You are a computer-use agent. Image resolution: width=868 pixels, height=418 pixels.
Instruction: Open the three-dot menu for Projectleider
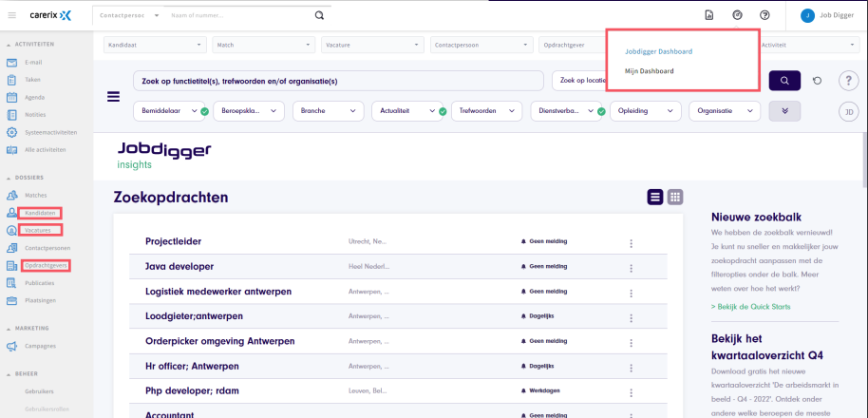(631, 243)
